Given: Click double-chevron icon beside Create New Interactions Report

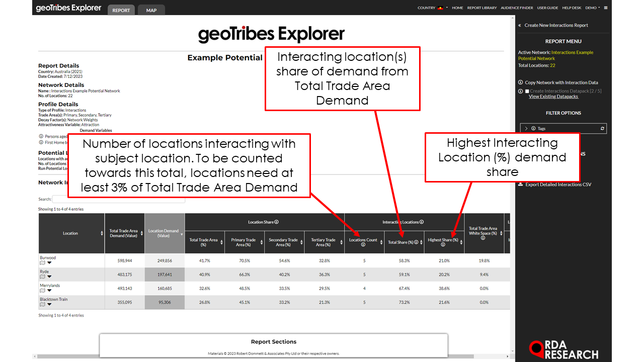Looking at the screenshot, I should [x=520, y=25].
